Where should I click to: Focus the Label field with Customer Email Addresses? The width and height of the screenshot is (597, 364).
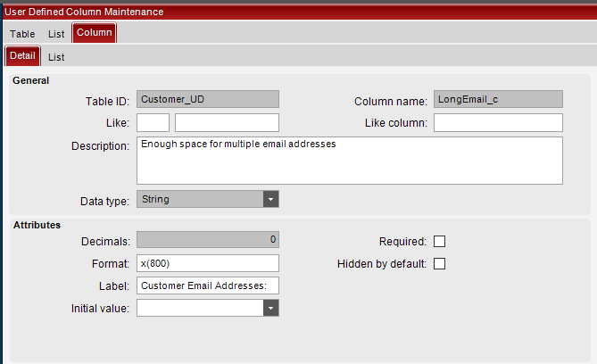click(x=208, y=285)
